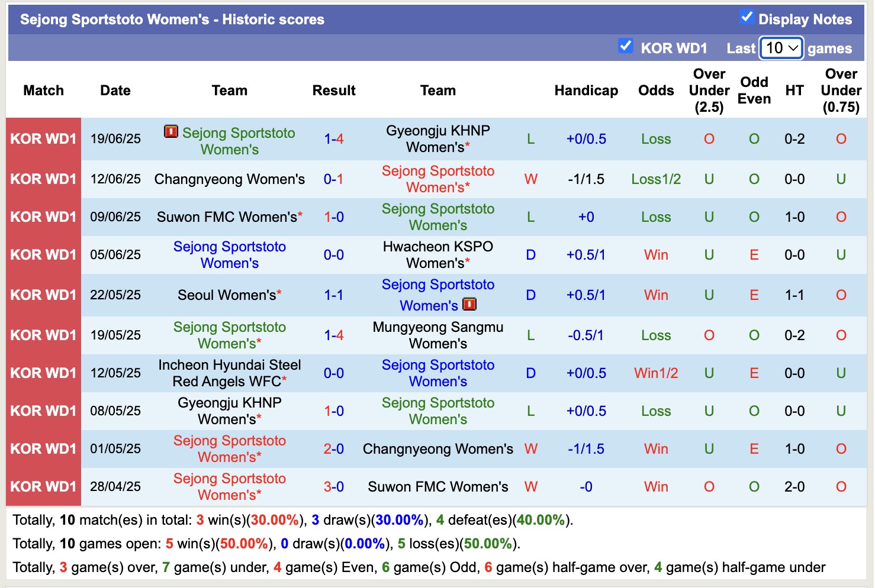Open Changnyeong Women's team link
This screenshot has width=875, height=588.
coord(229,179)
